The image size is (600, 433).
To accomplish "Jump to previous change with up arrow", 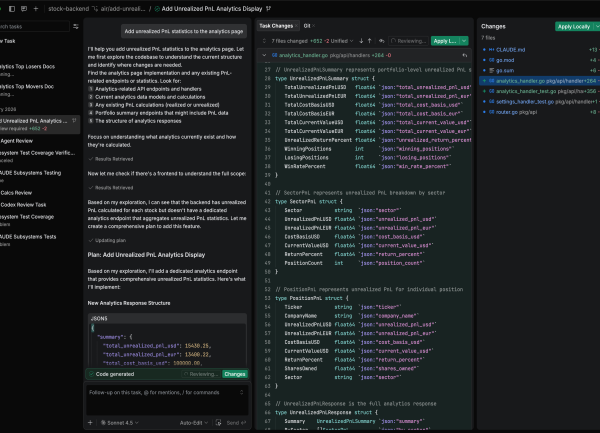I will (369, 41).
